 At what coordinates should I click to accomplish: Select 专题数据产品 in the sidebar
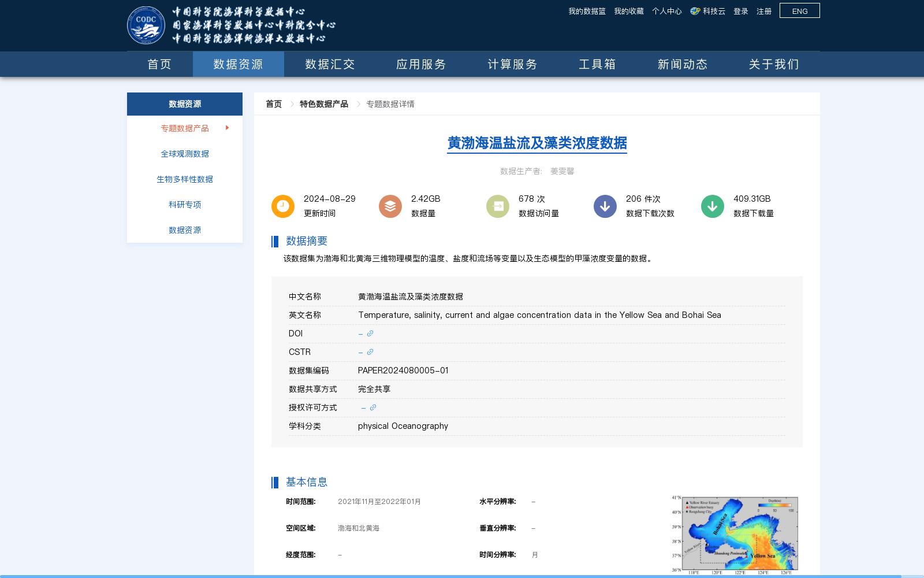pyautogui.click(x=185, y=128)
